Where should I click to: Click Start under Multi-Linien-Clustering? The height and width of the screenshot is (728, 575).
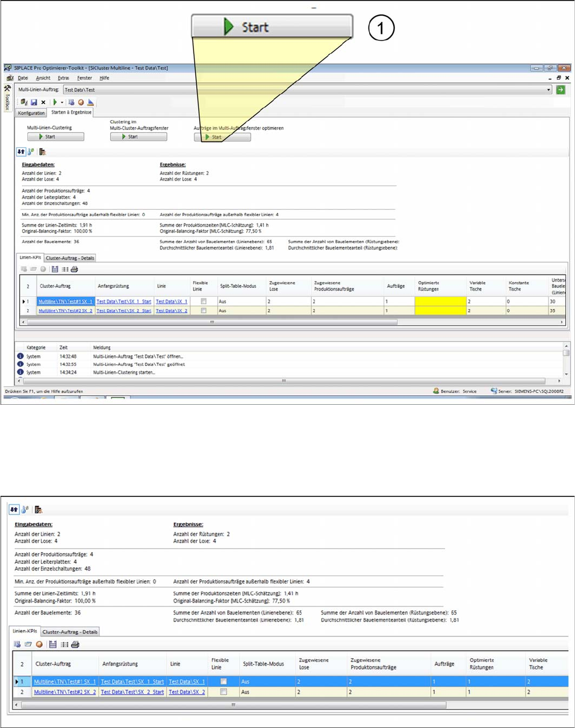click(56, 137)
